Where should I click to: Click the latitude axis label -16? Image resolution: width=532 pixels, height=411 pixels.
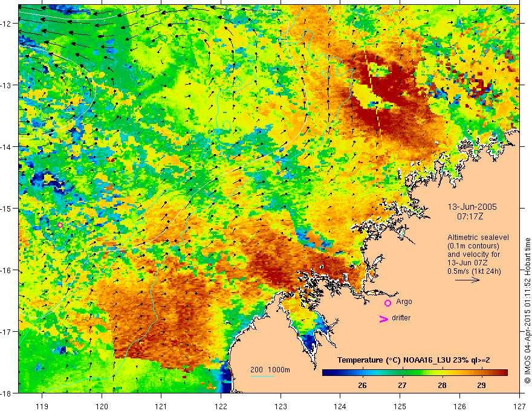click(6, 270)
